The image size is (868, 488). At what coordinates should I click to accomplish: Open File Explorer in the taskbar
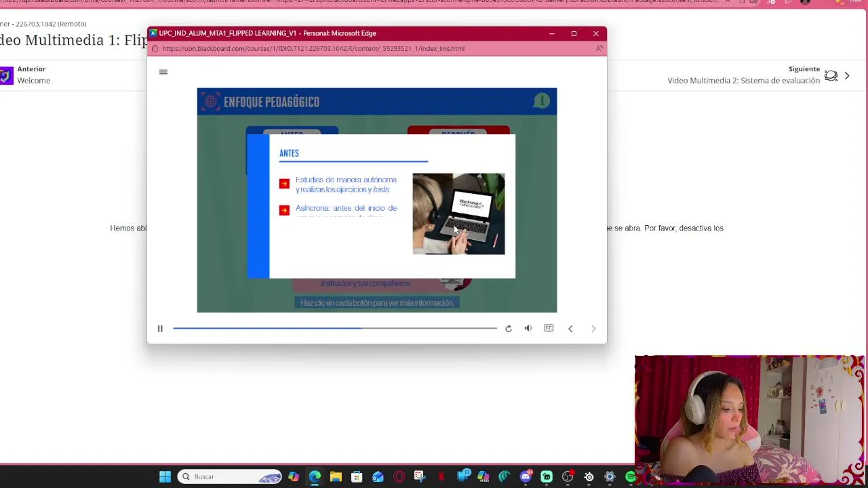tap(336, 476)
